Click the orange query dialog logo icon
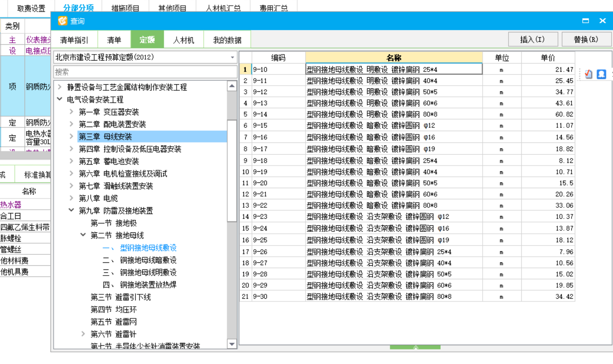The height and width of the screenshot is (364, 613). click(x=63, y=21)
